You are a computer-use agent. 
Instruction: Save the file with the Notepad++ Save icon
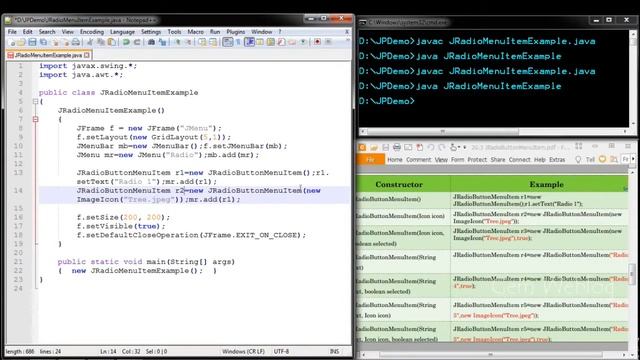[x=32, y=42]
